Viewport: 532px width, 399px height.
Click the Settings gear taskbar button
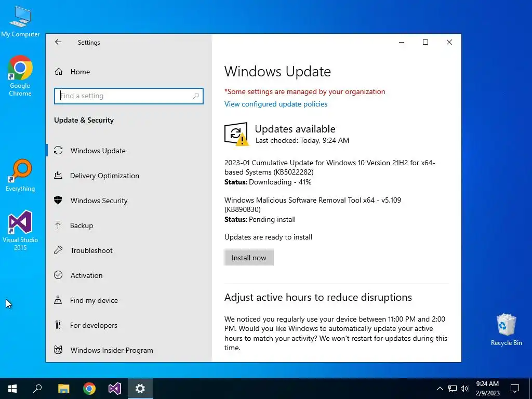click(x=140, y=389)
